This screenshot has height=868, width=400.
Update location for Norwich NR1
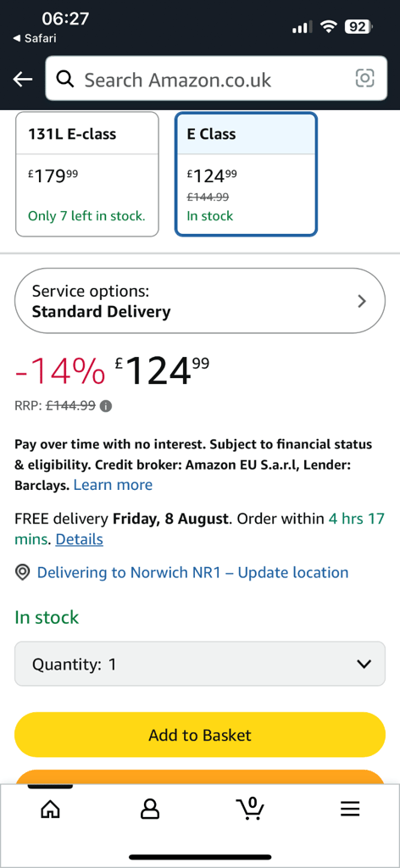tap(192, 572)
